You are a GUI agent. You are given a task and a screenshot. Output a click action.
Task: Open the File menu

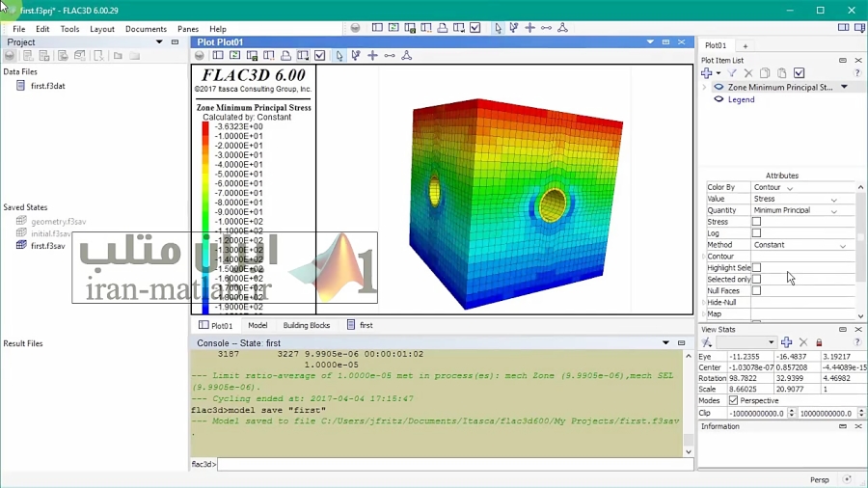tap(19, 29)
